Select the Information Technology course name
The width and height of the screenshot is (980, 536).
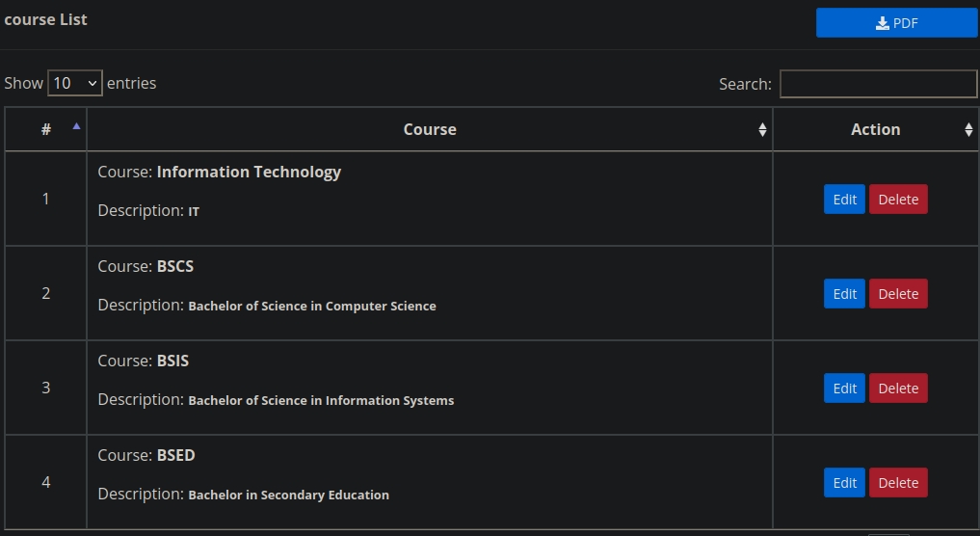249,172
